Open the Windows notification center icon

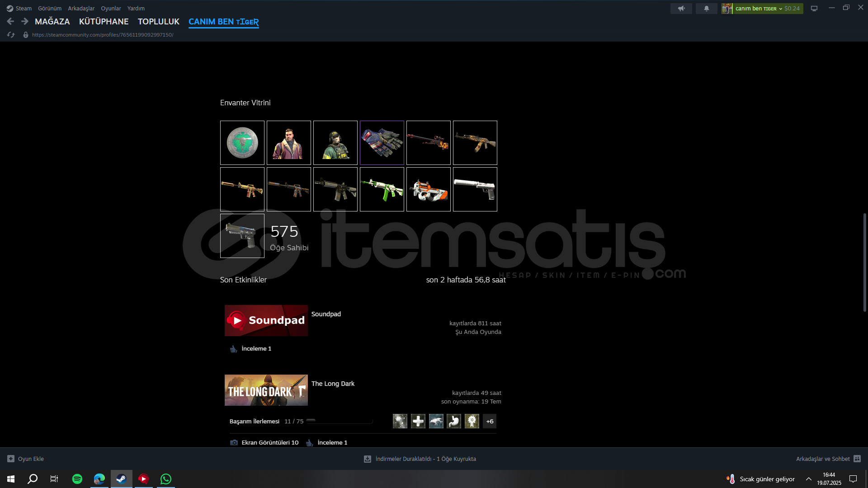click(x=853, y=479)
